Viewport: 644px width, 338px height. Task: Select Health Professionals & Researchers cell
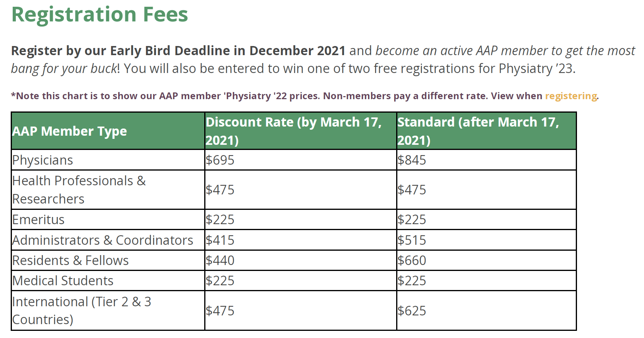(108, 190)
